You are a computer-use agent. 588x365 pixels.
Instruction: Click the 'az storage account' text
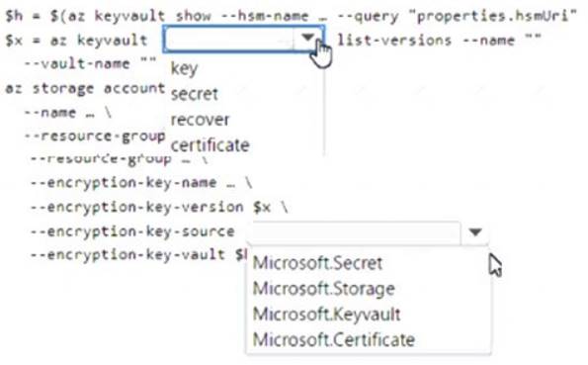[x=85, y=89]
